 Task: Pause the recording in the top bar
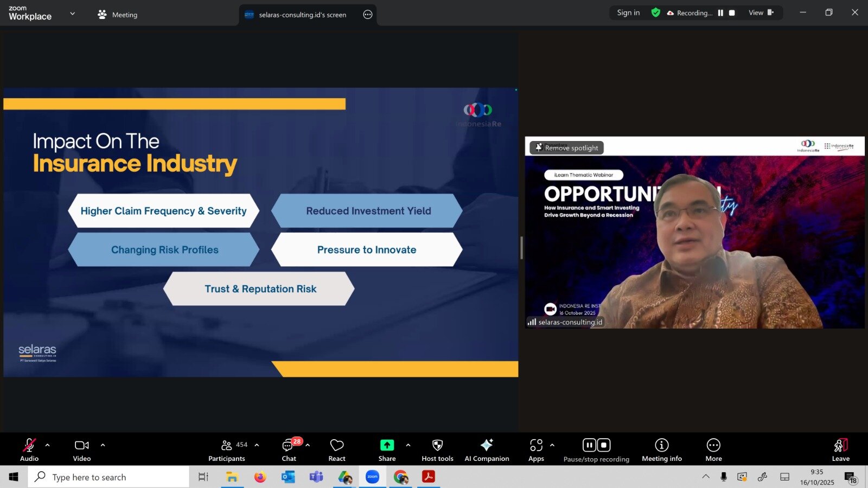(x=720, y=13)
